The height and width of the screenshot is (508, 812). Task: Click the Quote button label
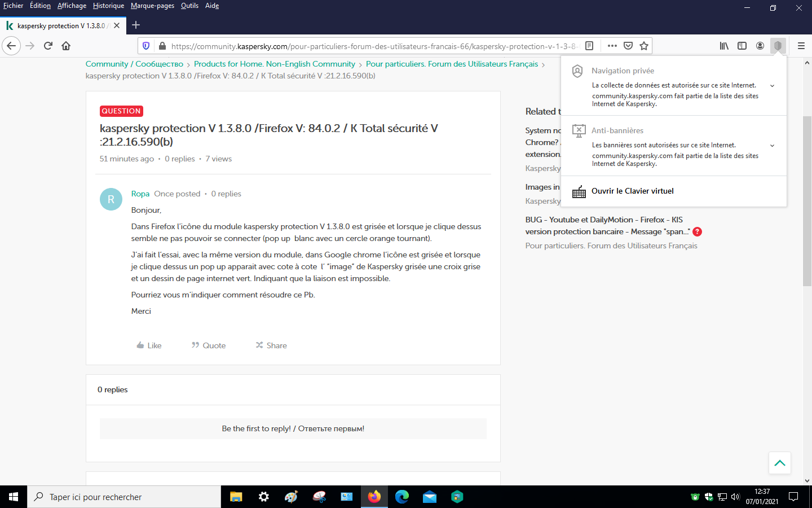point(214,345)
